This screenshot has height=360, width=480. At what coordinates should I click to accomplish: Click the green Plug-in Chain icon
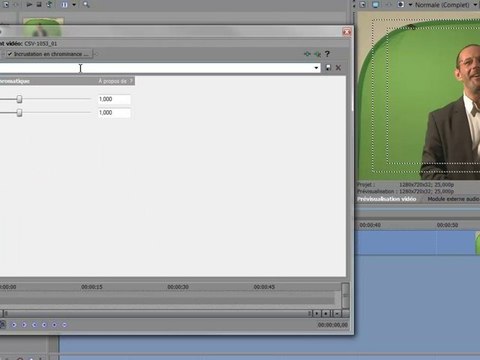[307, 54]
